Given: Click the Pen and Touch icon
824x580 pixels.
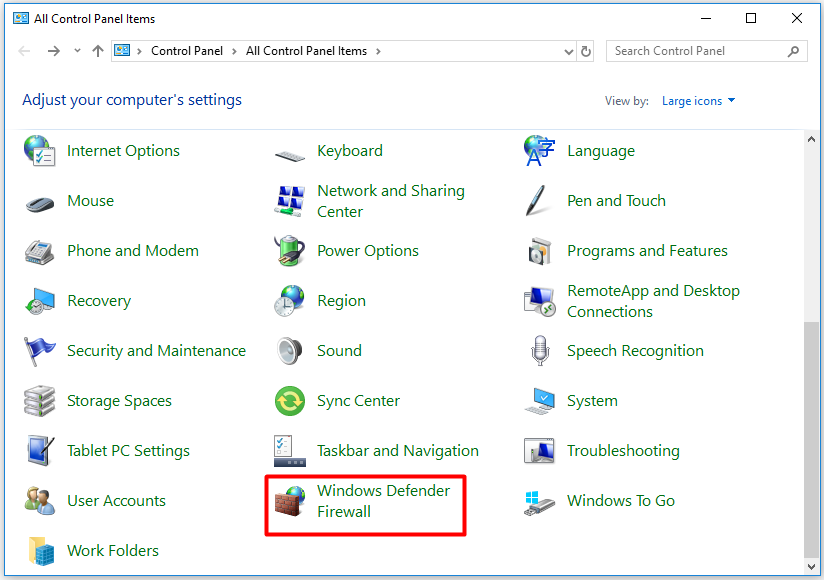Looking at the screenshot, I should pos(537,201).
